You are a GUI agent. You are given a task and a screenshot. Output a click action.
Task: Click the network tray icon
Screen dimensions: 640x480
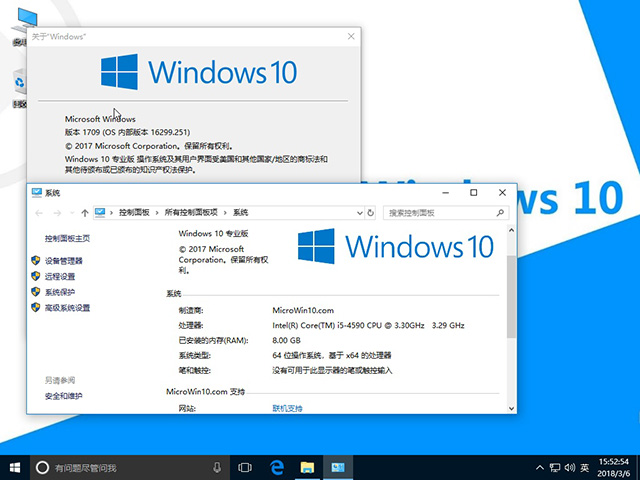555,468
